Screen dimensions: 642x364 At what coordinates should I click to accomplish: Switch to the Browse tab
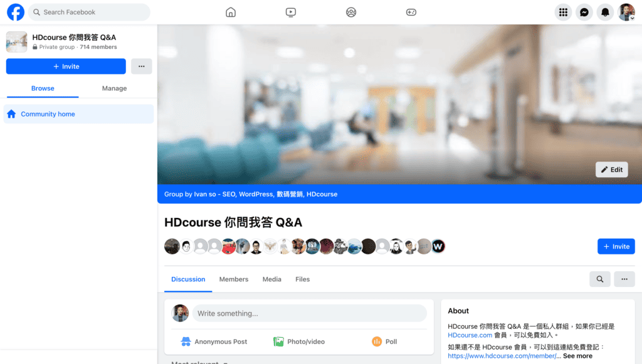tap(43, 88)
